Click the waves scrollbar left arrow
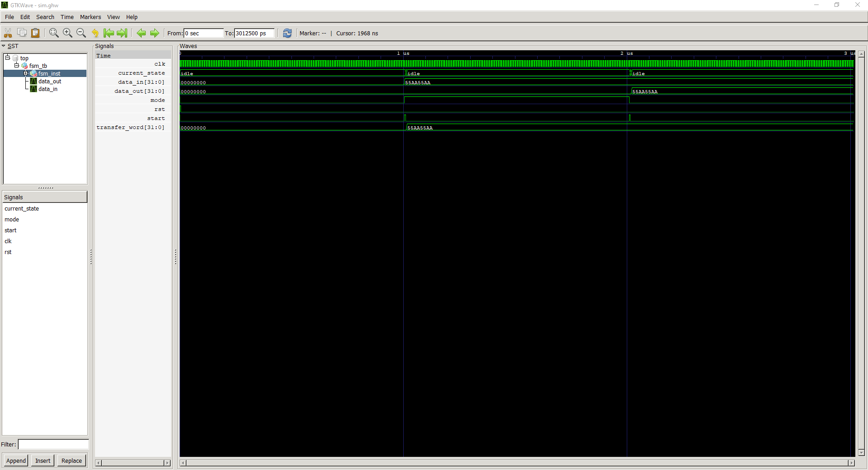 click(x=183, y=463)
